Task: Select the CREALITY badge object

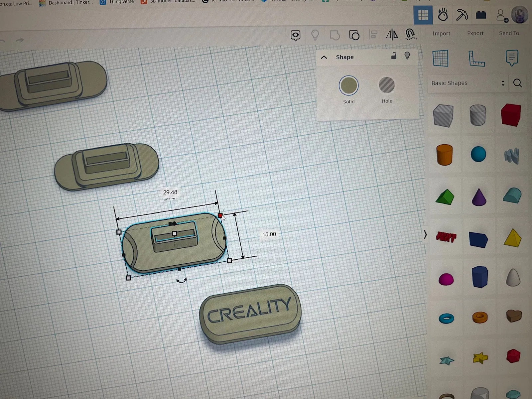Action: click(x=250, y=314)
